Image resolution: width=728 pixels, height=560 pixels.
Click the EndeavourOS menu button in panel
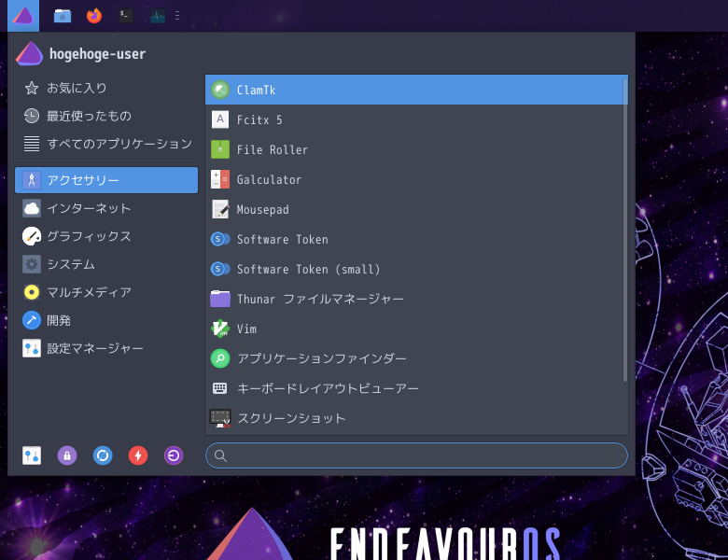23,16
